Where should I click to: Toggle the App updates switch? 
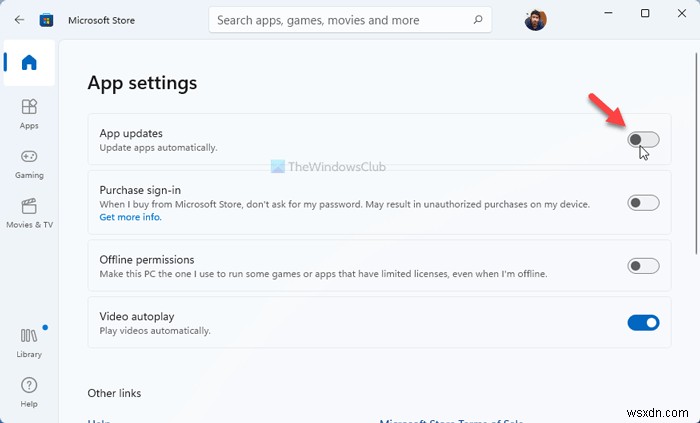[x=643, y=140]
